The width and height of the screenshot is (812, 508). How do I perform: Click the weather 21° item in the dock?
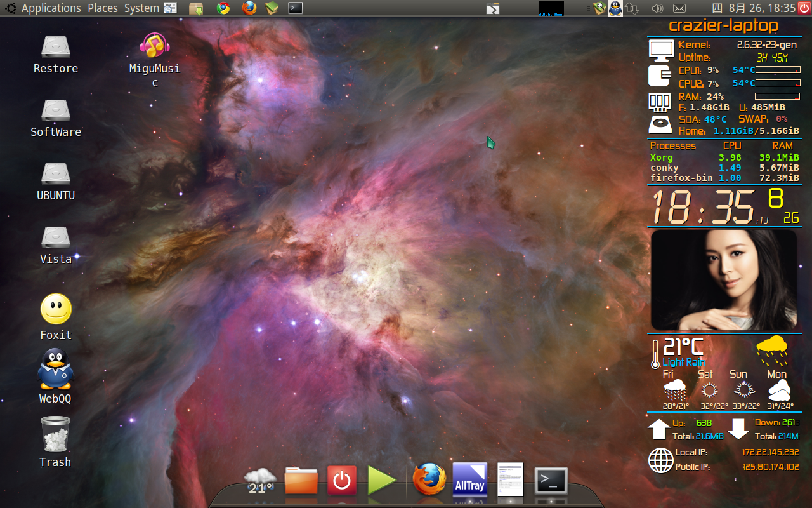point(259,481)
